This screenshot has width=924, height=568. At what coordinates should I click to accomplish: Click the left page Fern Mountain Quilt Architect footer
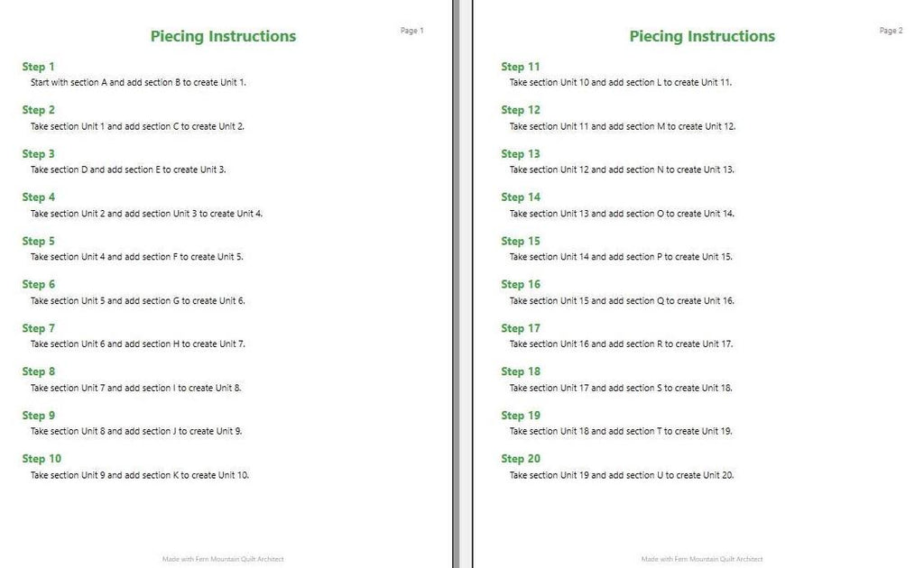[x=224, y=559]
